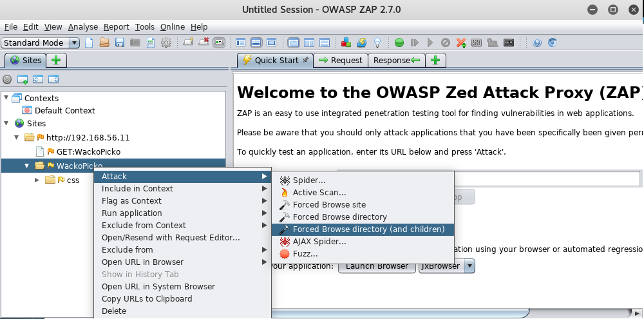Click the Persist Session floppy-disk icon
This screenshot has height=319, width=644.
(120, 43)
